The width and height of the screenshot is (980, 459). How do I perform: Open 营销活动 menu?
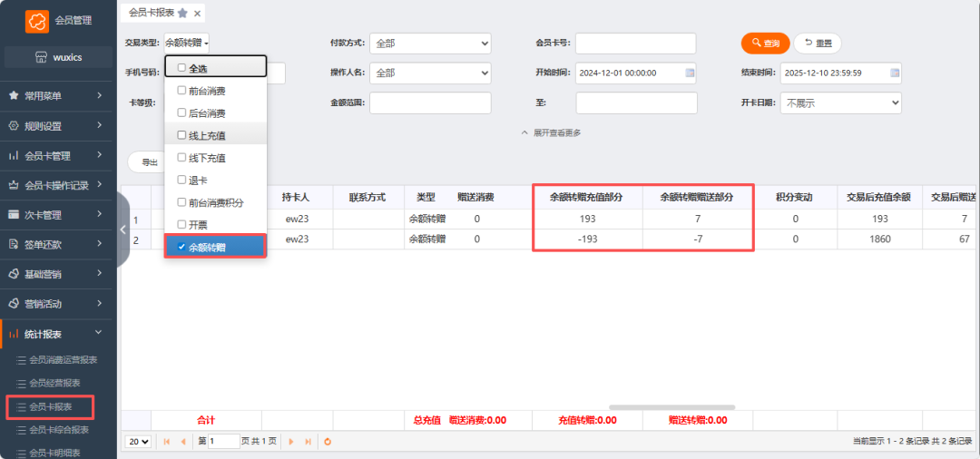[58, 304]
